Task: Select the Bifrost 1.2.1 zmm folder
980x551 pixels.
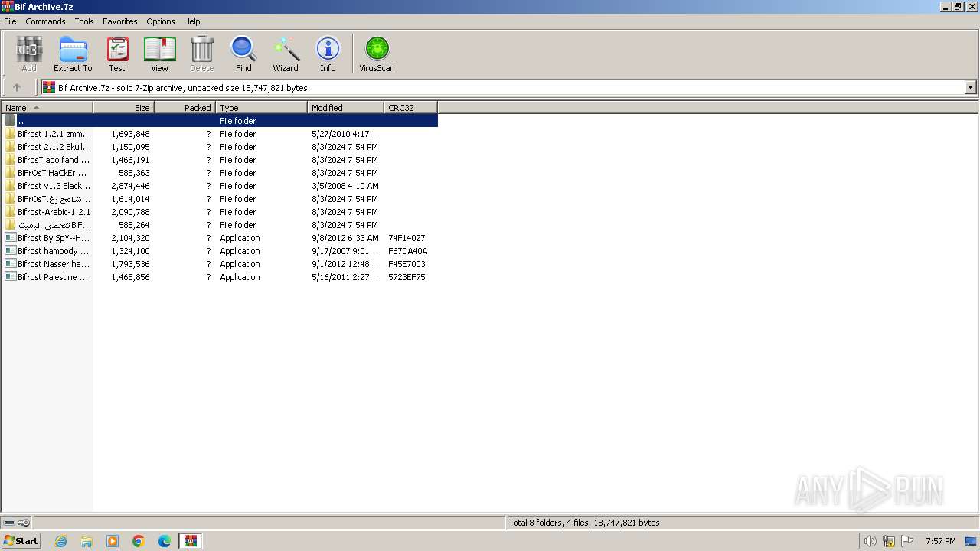Action: tap(220, 134)
